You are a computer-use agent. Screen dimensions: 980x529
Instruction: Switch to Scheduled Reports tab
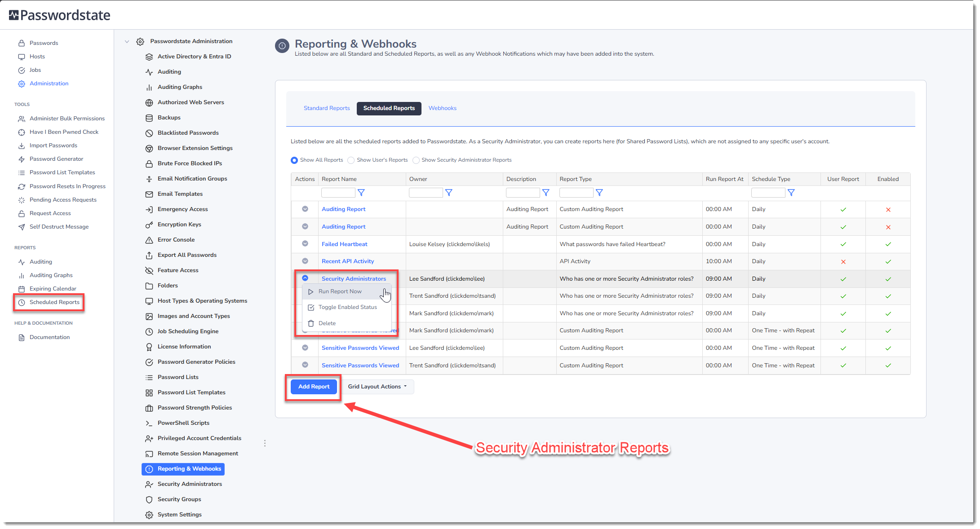[389, 108]
